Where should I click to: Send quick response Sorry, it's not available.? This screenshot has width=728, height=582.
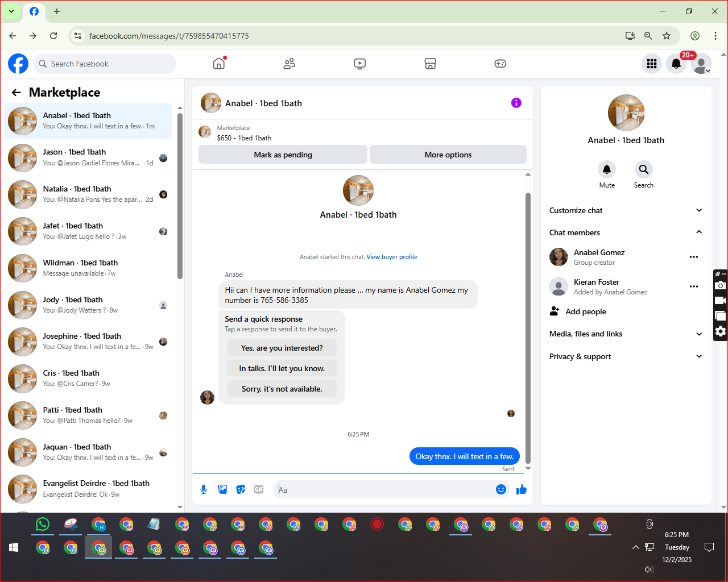click(x=282, y=389)
